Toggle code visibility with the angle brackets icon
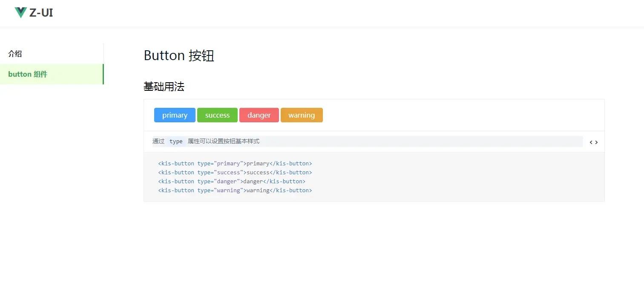The width and height of the screenshot is (644, 306). click(593, 142)
